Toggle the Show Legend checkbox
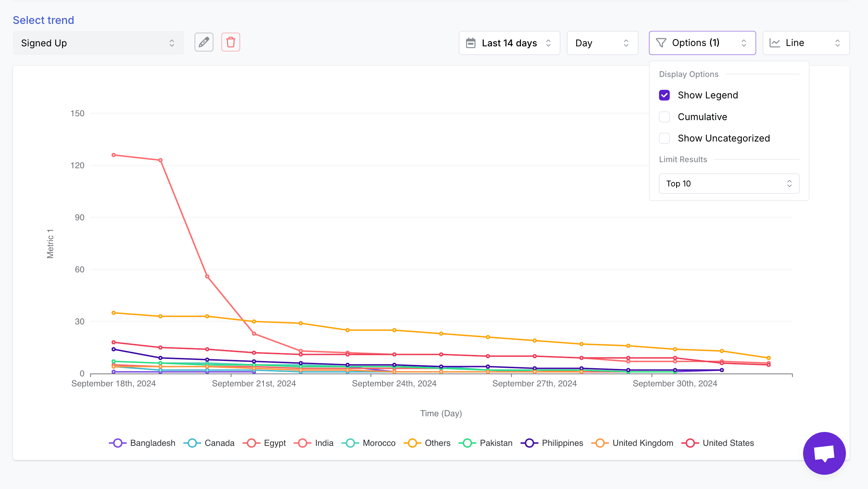The width and height of the screenshot is (868, 489). point(664,95)
